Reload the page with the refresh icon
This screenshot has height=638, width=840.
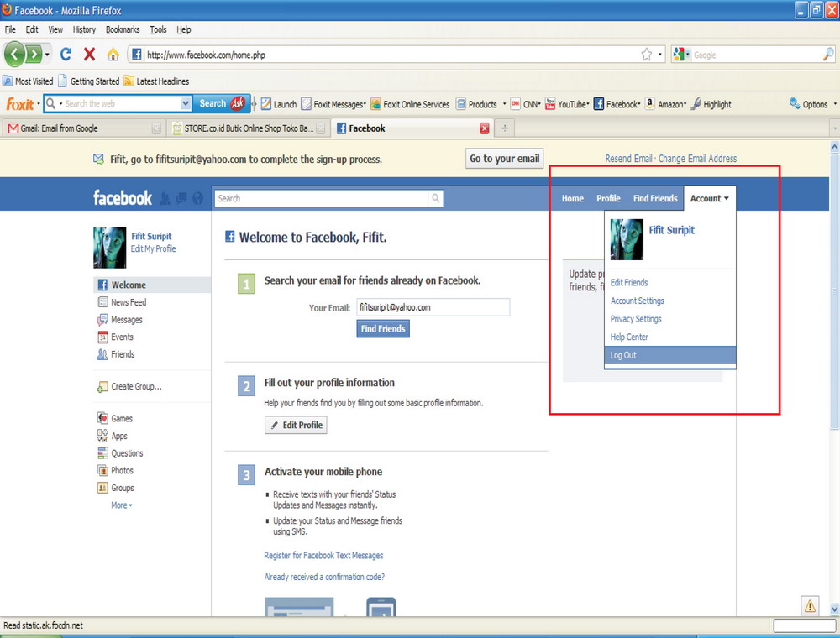[66, 54]
